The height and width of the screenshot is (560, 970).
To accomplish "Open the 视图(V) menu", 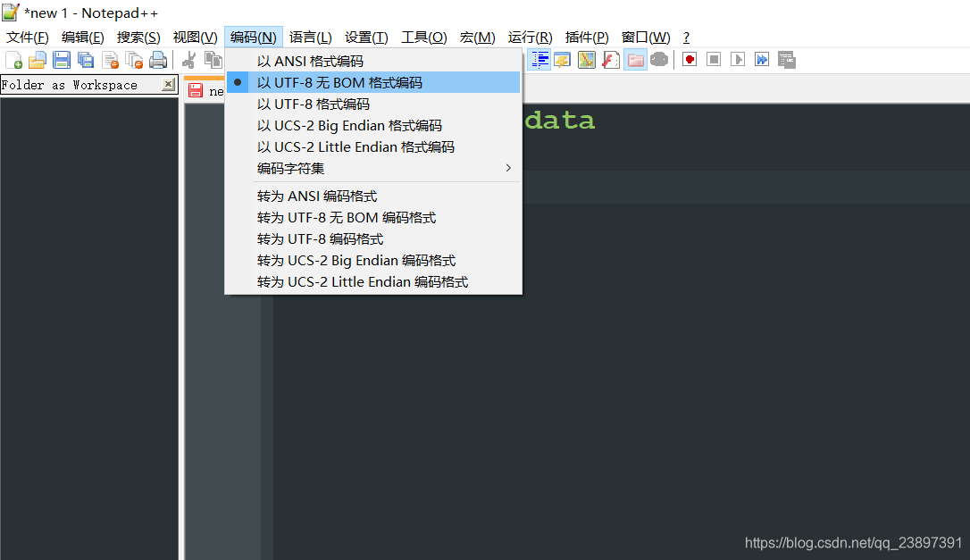I will point(195,38).
